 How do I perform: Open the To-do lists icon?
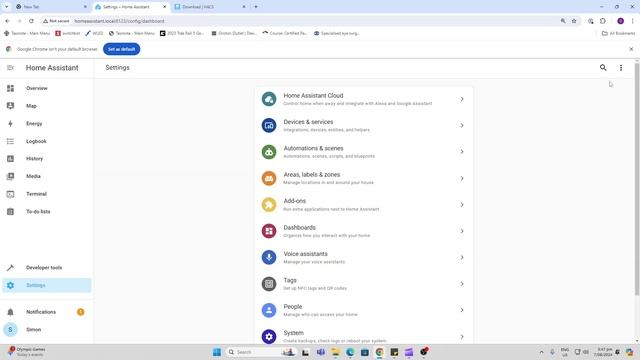(x=10, y=211)
